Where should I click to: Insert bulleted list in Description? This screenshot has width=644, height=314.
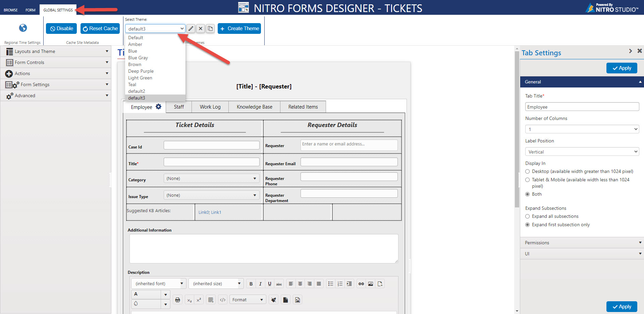coord(331,284)
